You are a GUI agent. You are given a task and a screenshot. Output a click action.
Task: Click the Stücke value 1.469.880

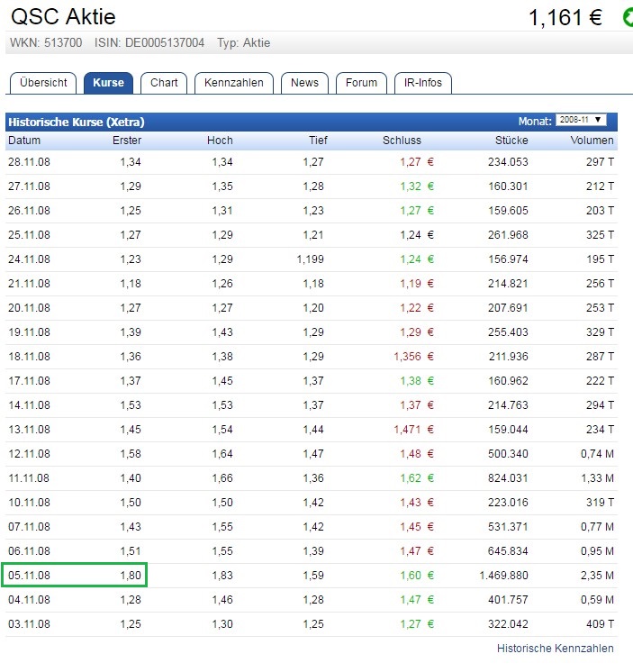click(x=503, y=575)
